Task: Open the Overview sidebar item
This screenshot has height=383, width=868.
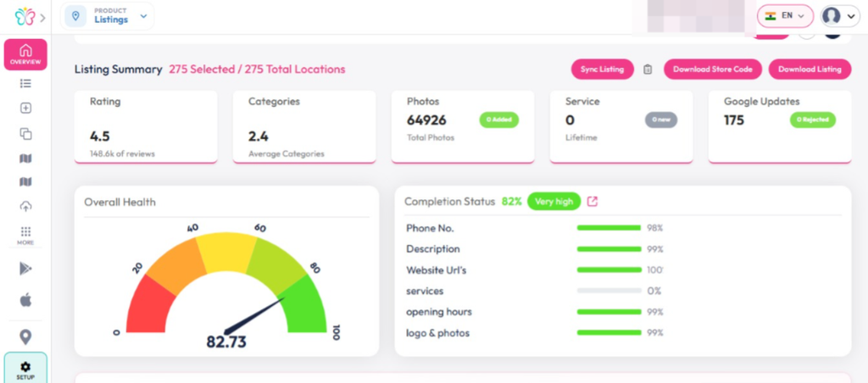Action: (x=25, y=54)
